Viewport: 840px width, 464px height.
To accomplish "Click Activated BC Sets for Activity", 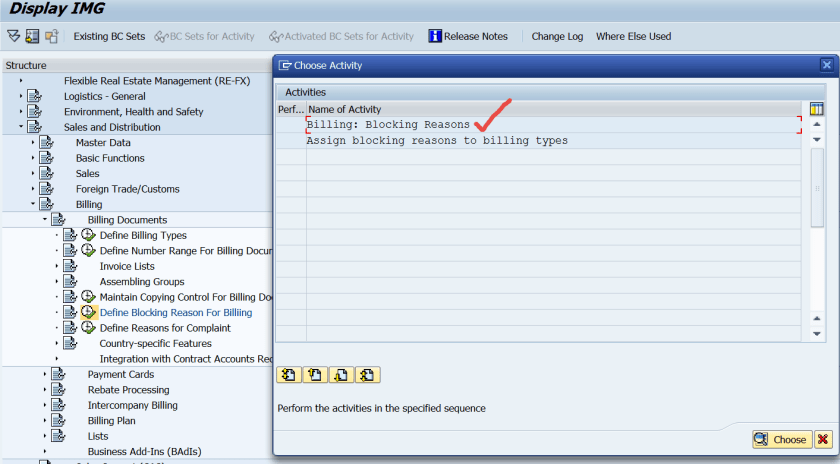I will pos(341,36).
